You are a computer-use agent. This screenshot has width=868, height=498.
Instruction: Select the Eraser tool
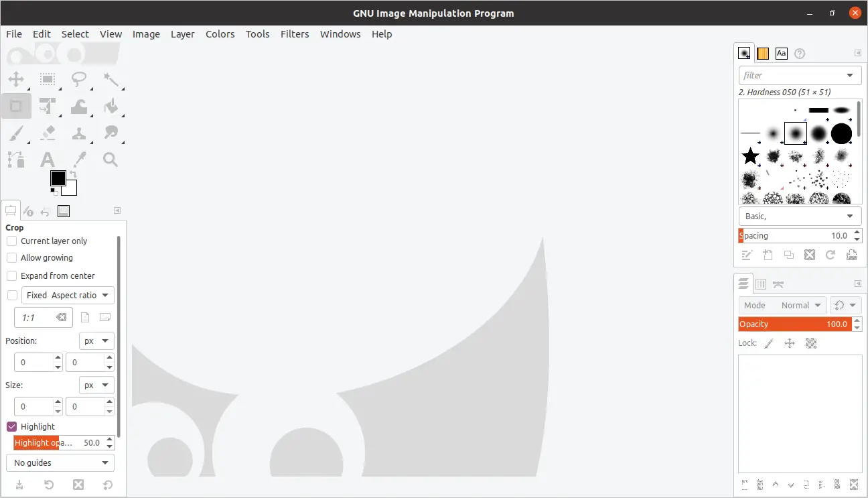[48, 133]
